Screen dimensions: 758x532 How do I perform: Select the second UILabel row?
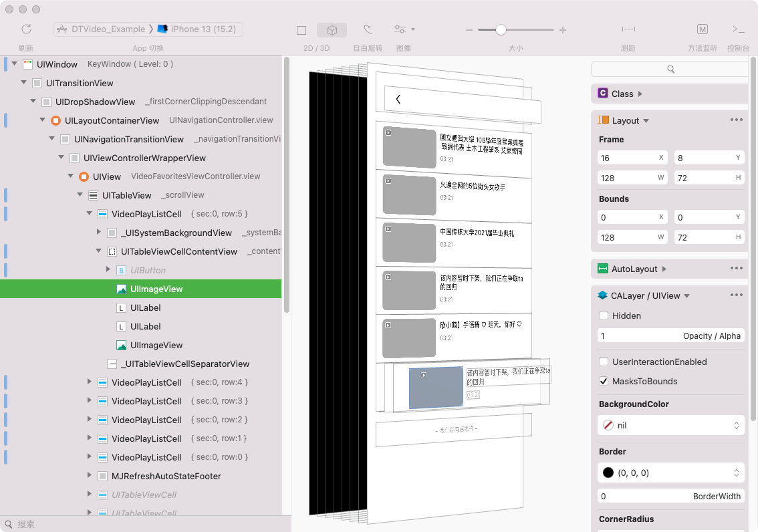140,327
